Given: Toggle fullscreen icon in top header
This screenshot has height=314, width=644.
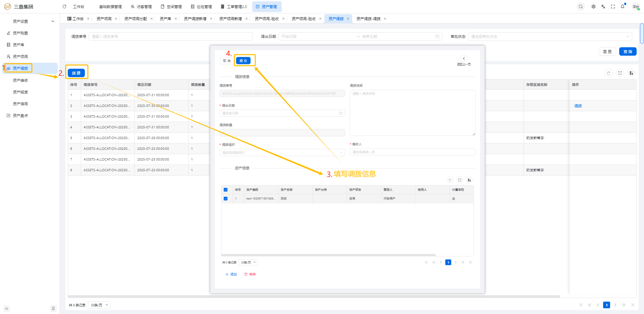Looking at the screenshot, I should click(613, 7).
